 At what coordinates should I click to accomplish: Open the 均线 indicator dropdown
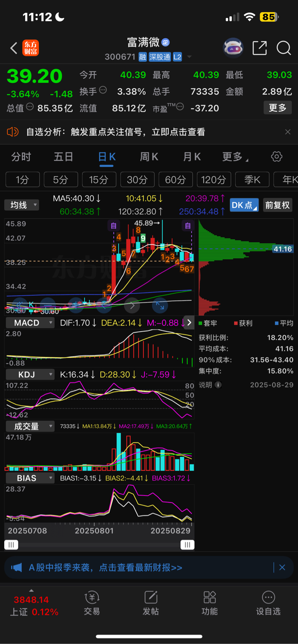[22, 205]
